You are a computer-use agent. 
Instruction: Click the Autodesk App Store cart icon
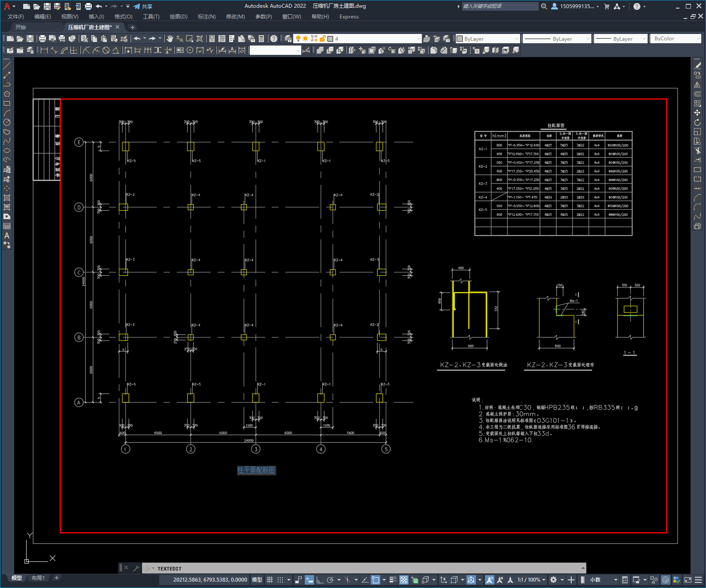(607, 6)
